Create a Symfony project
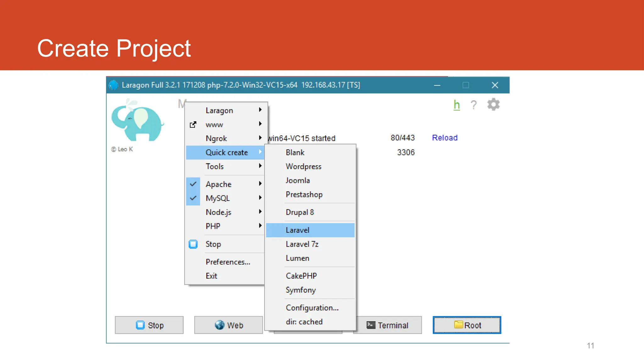 (x=310, y=290)
